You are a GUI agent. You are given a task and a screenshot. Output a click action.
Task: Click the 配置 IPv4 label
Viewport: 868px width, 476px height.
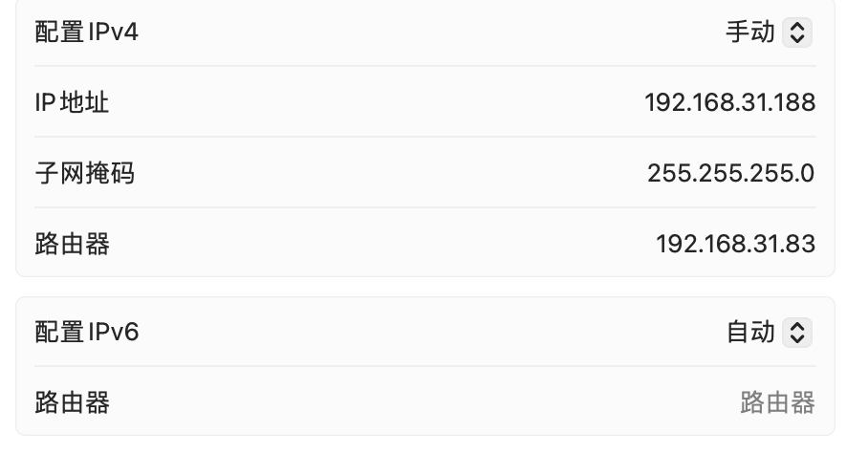(87, 32)
